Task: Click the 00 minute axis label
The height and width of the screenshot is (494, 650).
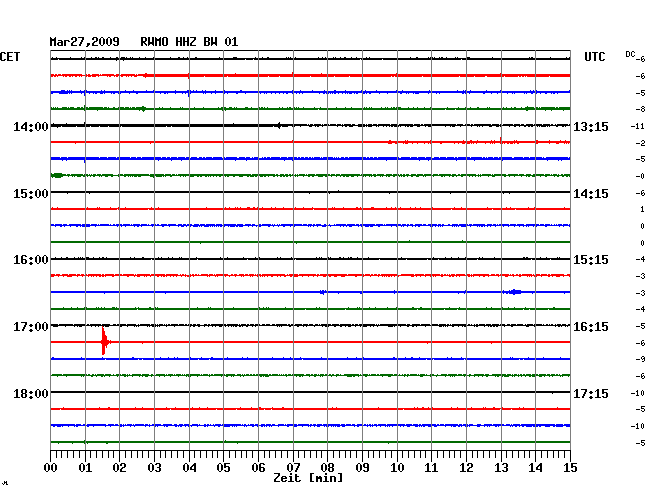Action: coord(51,468)
